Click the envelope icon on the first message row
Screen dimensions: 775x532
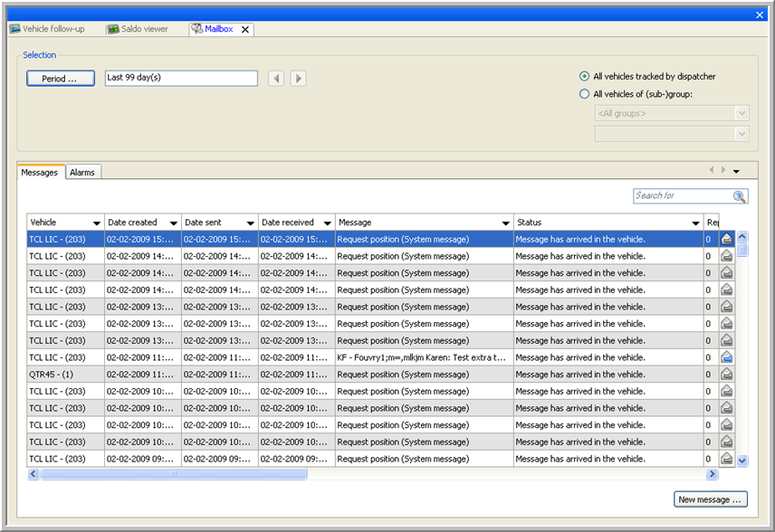tap(726, 240)
